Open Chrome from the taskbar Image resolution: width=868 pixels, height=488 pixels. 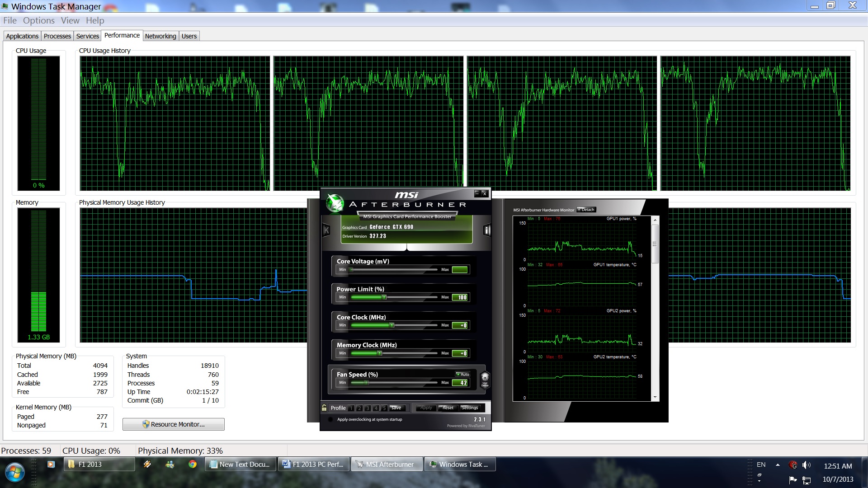point(193,464)
